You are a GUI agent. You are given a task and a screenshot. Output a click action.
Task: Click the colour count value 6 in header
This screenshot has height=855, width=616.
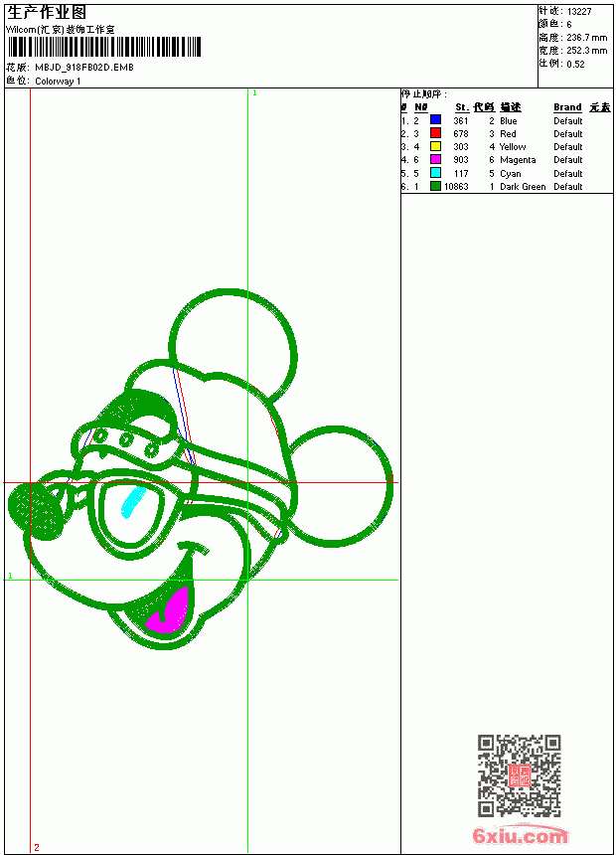[569, 25]
